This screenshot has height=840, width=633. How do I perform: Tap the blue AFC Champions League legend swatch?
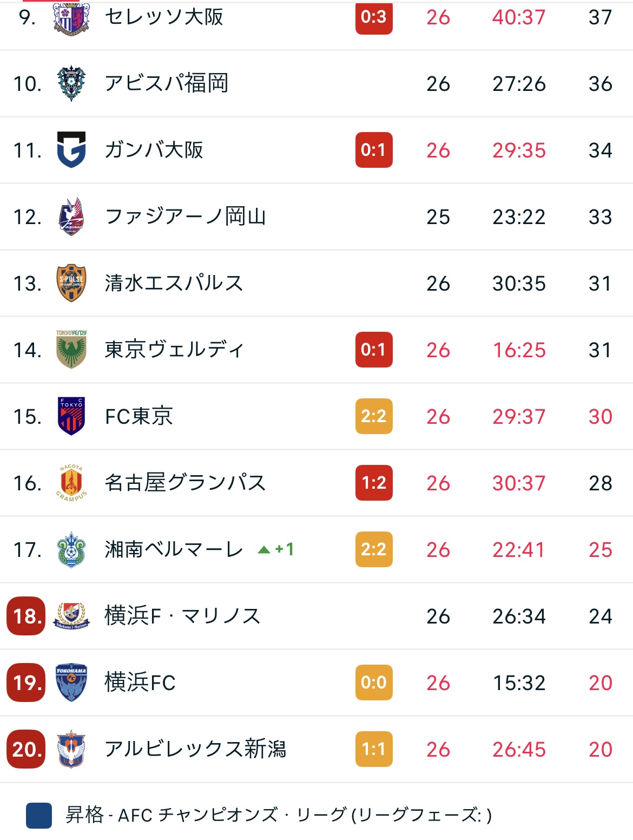pyautogui.click(x=39, y=815)
